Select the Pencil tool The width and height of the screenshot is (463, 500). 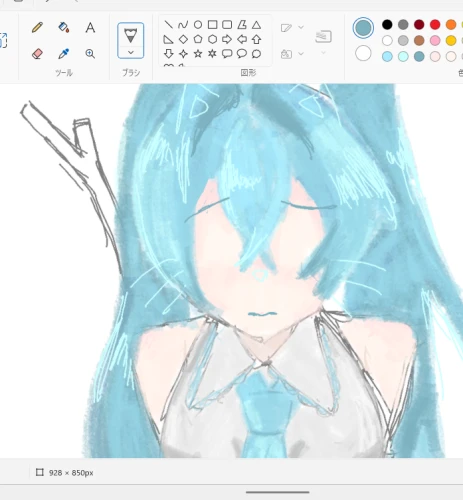coord(37,27)
